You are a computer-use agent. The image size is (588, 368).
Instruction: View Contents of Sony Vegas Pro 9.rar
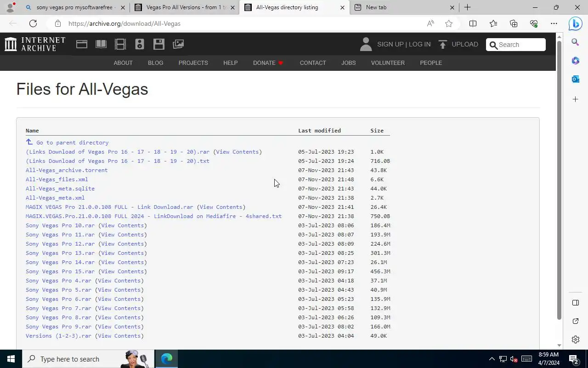[119, 327]
